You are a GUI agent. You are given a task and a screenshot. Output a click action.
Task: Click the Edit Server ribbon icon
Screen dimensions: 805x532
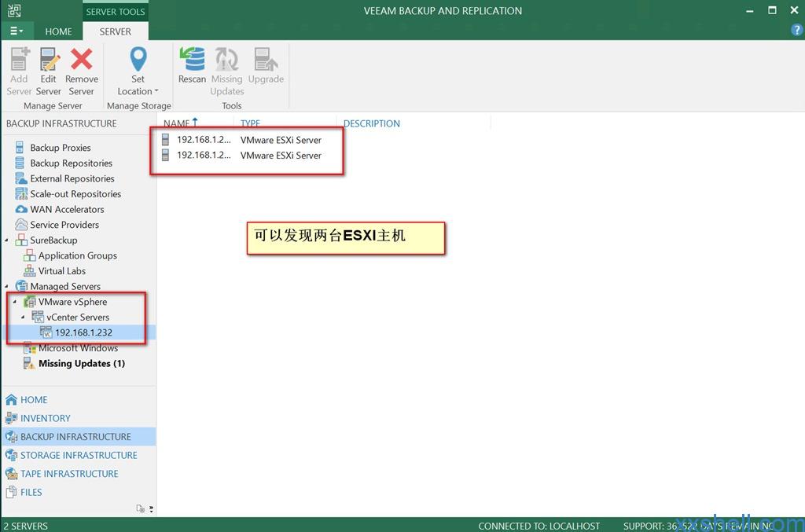click(x=49, y=59)
